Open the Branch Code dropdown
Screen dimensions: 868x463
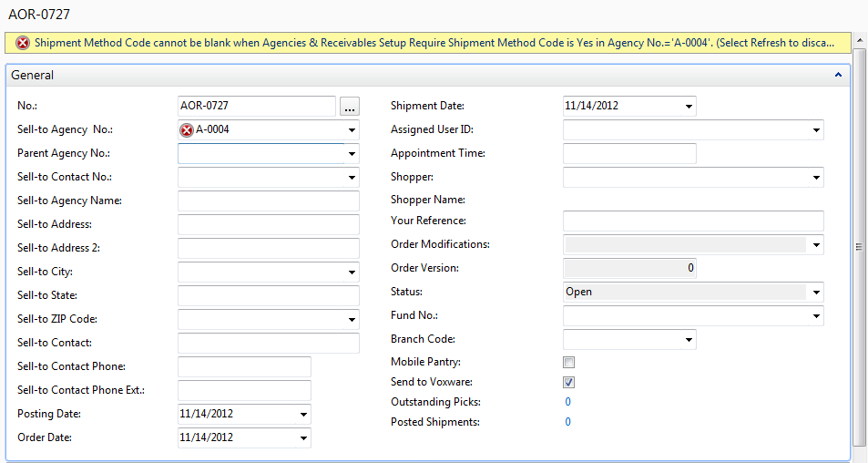tap(689, 340)
